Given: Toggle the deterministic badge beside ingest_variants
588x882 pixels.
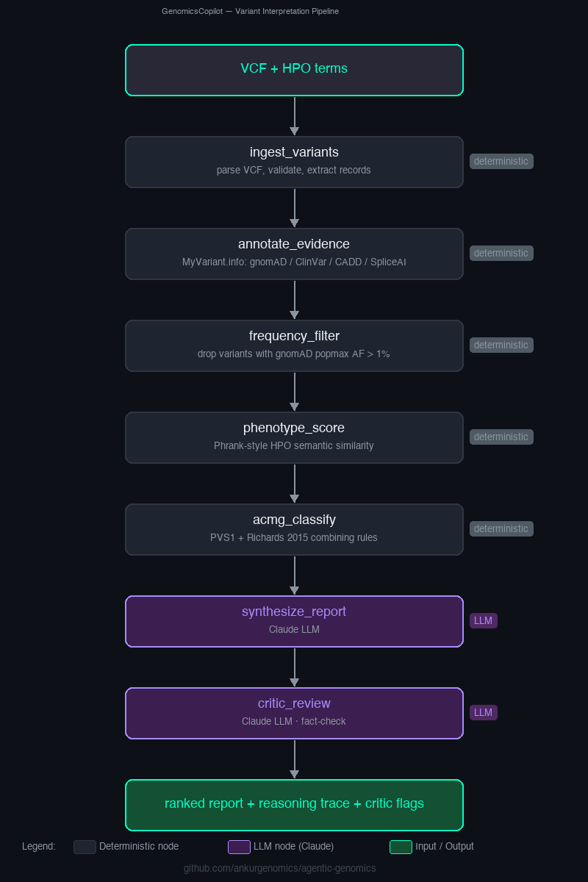Looking at the screenshot, I should pos(501,161).
